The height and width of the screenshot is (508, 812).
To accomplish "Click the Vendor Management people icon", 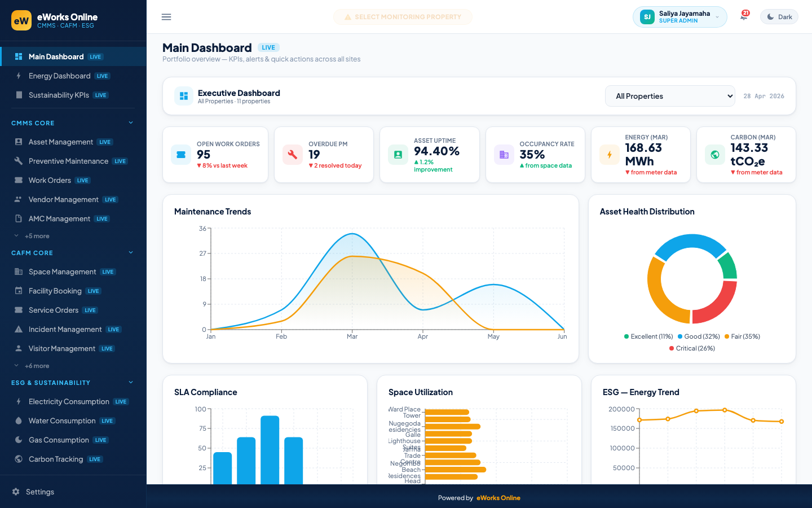I will 19,199.
